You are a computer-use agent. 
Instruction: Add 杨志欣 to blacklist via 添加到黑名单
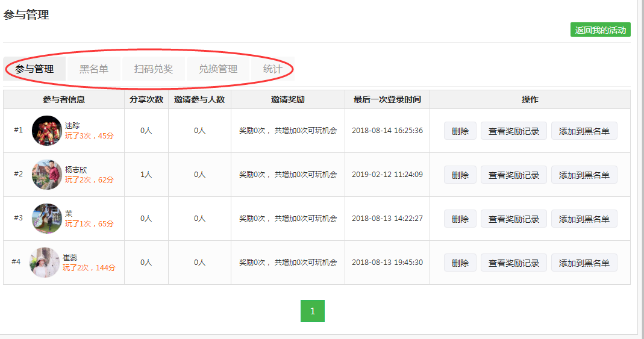(584, 175)
